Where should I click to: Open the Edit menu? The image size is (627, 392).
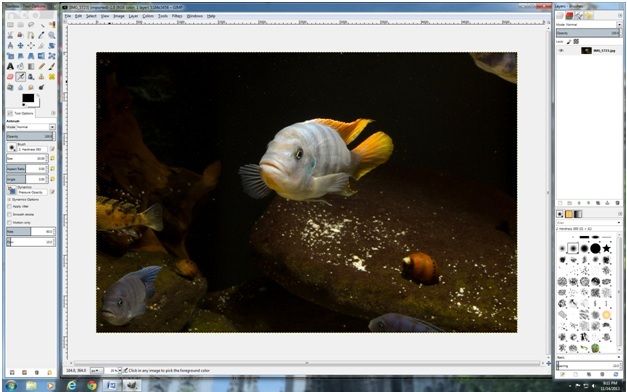coord(78,16)
